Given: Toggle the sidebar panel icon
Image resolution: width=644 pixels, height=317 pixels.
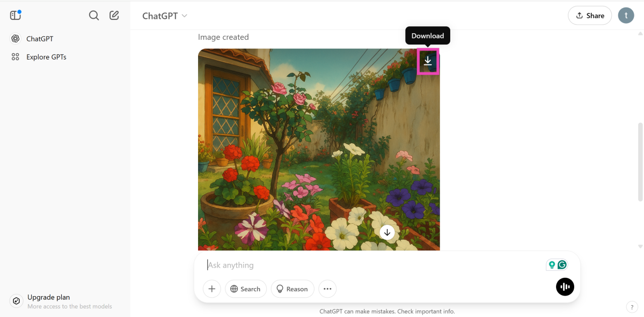Looking at the screenshot, I should pos(16,15).
